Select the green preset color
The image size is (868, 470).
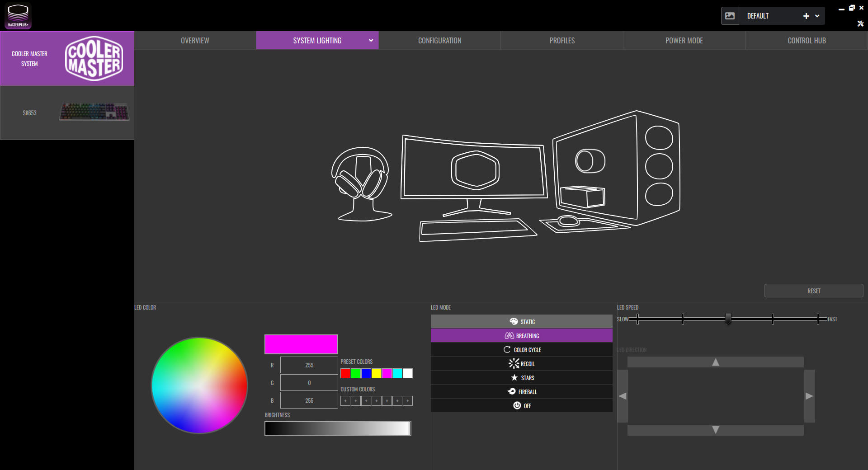tap(356, 373)
